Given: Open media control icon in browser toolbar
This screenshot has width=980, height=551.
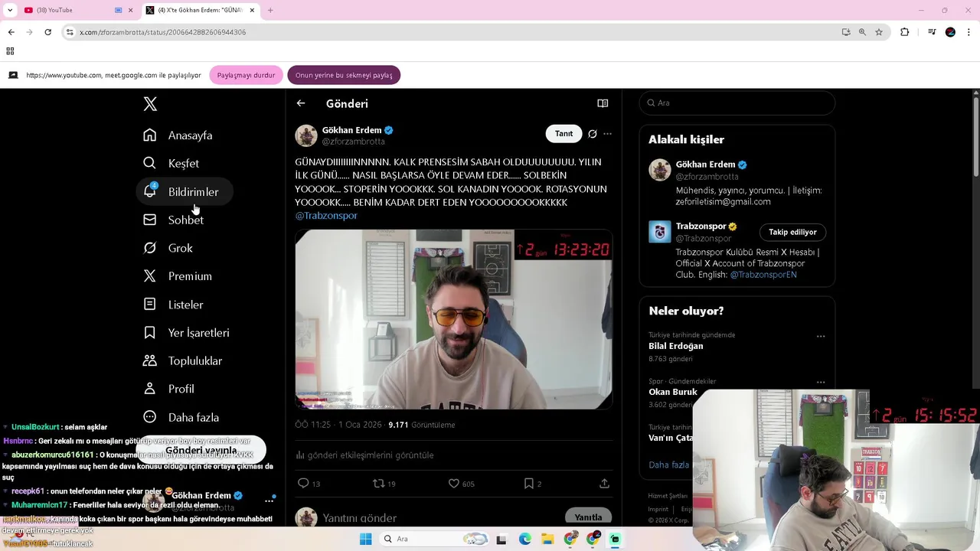Looking at the screenshot, I should pyautogui.click(x=932, y=32).
